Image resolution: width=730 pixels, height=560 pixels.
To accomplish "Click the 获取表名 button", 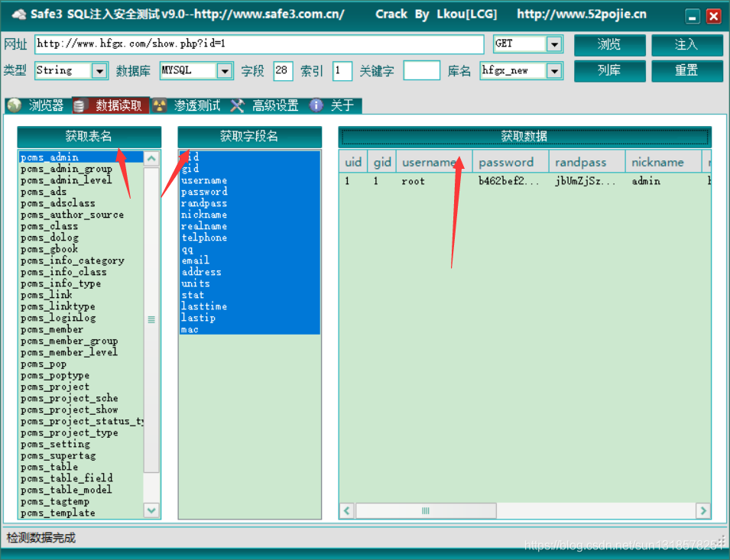I will [x=89, y=137].
